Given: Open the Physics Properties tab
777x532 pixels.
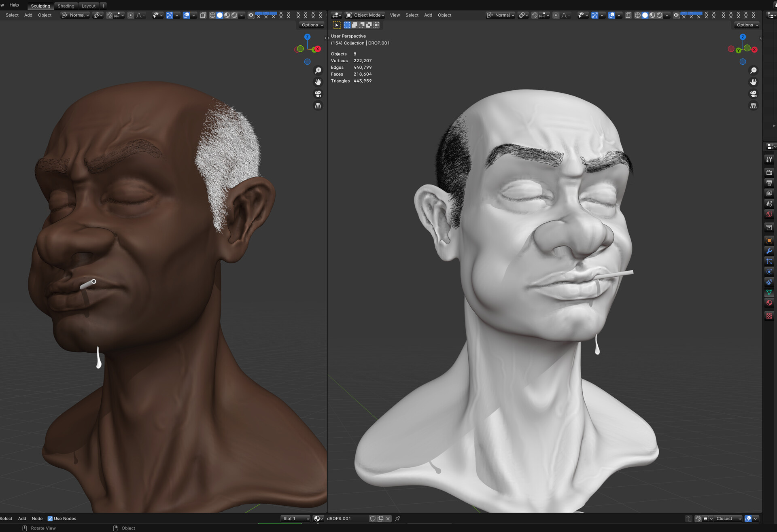Looking at the screenshot, I should pos(769,271).
